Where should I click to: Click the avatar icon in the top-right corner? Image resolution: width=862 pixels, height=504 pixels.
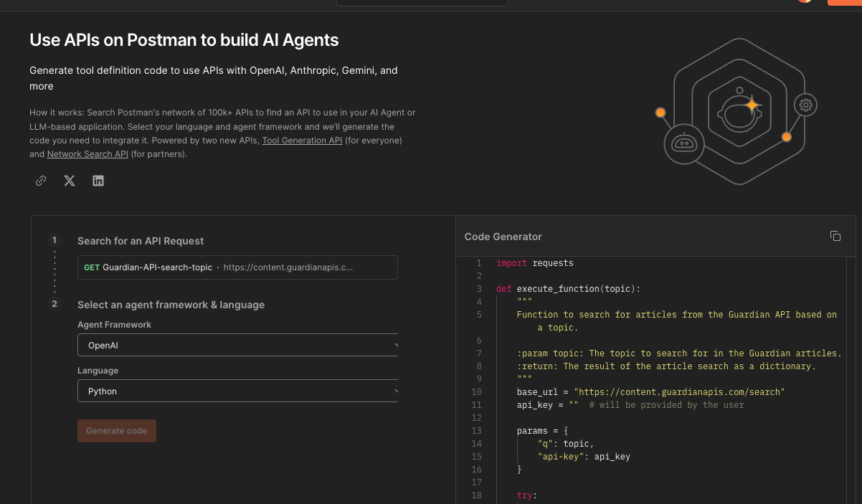pyautogui.click(x=805, y=1)
